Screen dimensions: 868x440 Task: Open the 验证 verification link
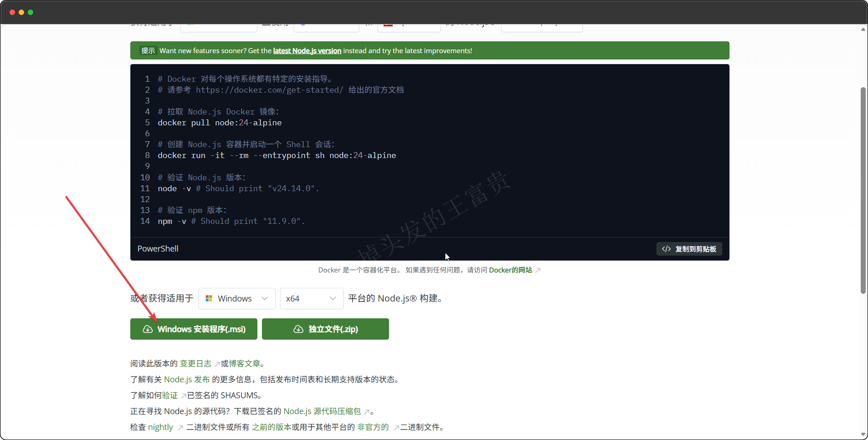coord(170,396)
